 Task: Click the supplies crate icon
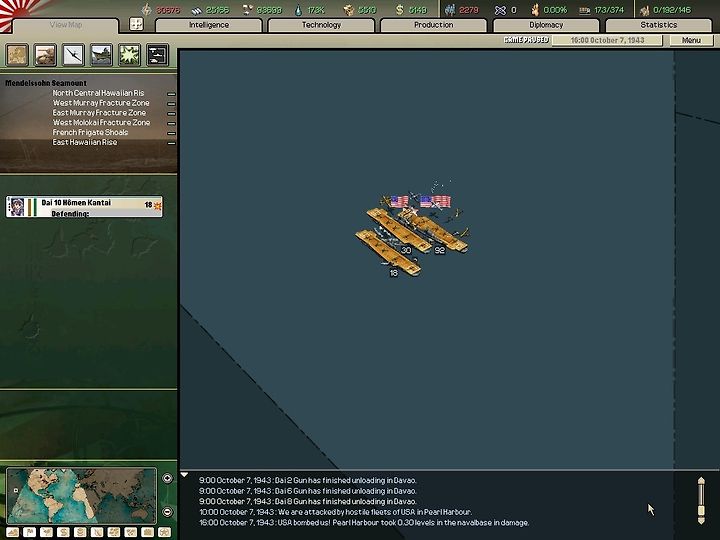[349, 10]
